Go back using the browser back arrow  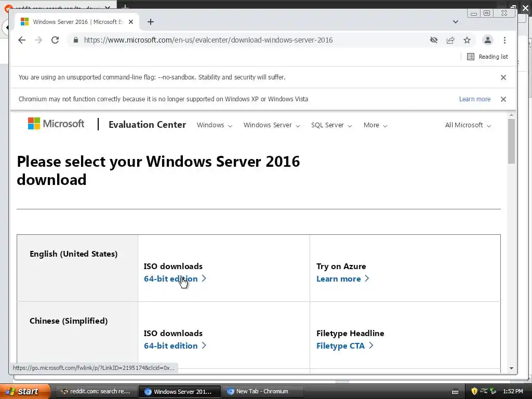click(x=22, y=40)
